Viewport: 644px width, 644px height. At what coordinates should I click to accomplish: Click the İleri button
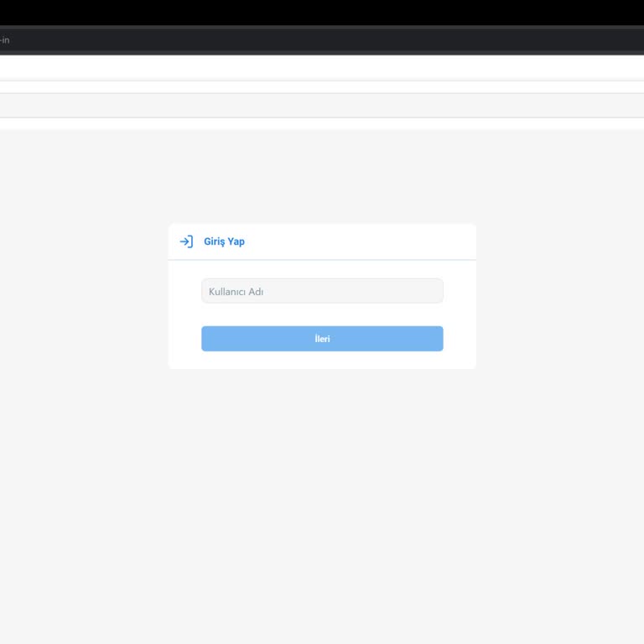[x=322, y=339]
